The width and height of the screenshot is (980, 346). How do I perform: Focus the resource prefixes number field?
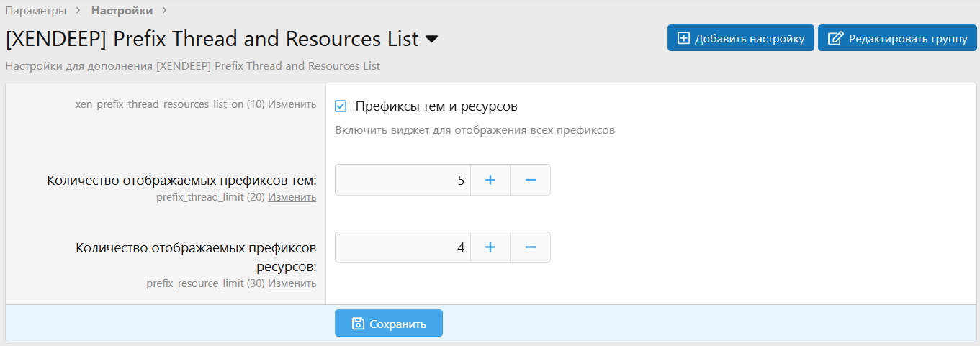[x=403, y=247]
